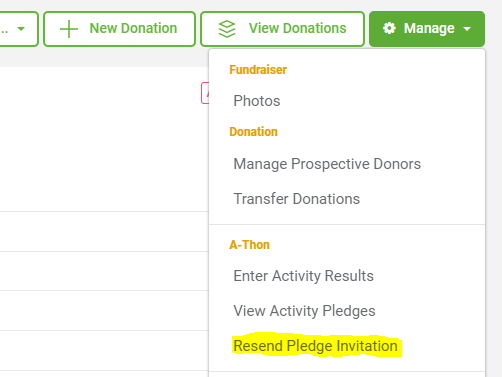Click the green Manage button label
Screen dimensions: 502x377
pos(429,29)
